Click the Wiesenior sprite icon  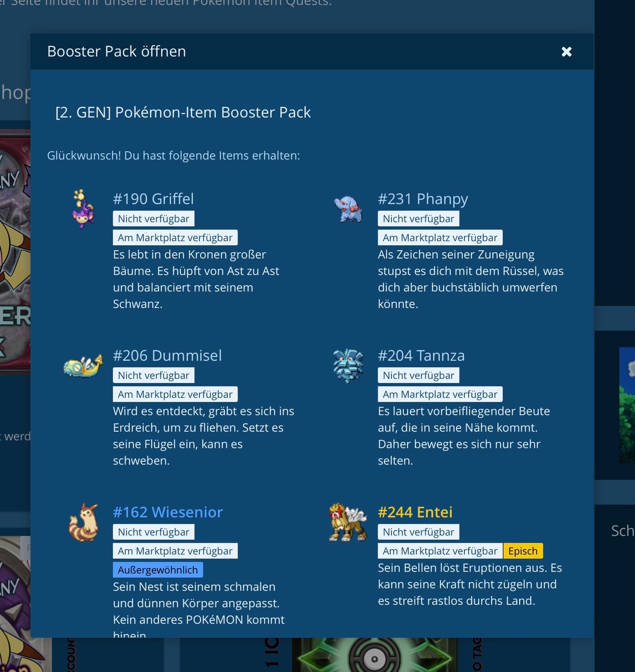(83, 522)
